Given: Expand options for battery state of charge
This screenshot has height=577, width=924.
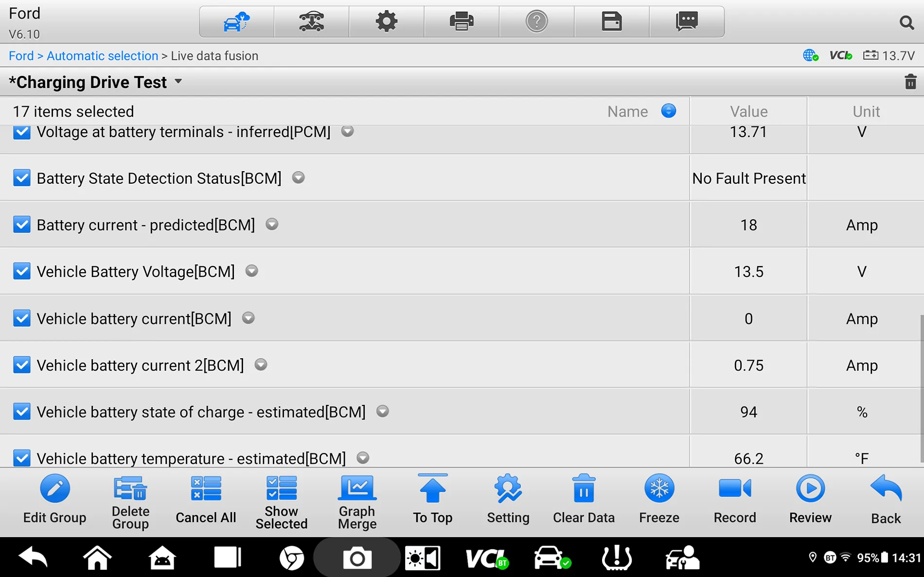Looking at the screenshot, I should point(383,411).
